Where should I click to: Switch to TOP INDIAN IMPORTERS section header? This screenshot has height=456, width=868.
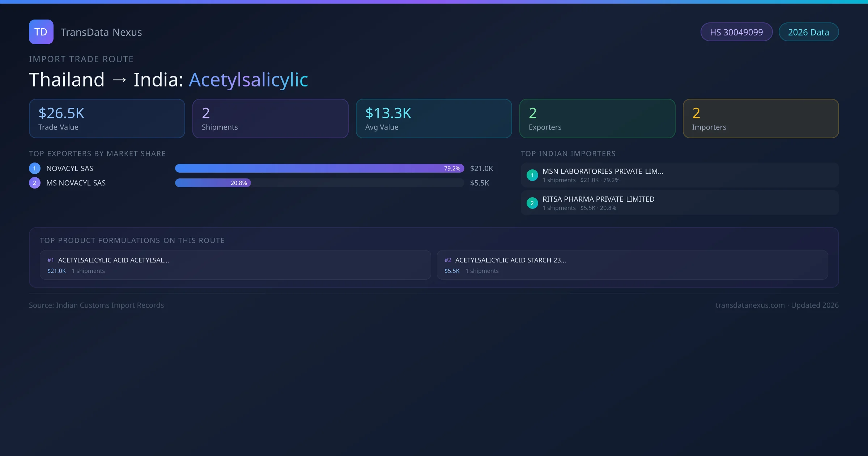coord(568,153)
